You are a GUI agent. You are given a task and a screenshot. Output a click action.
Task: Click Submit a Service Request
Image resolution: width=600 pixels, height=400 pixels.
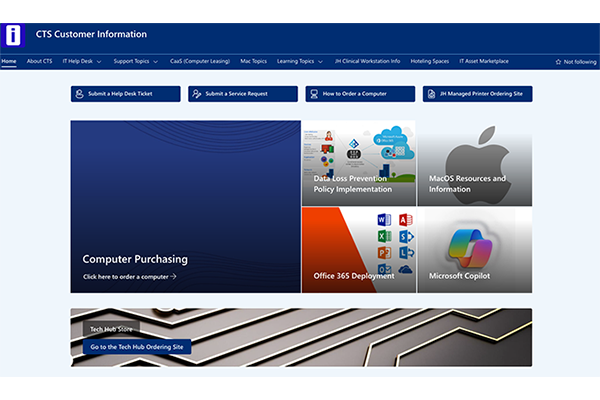coord(243,94)
